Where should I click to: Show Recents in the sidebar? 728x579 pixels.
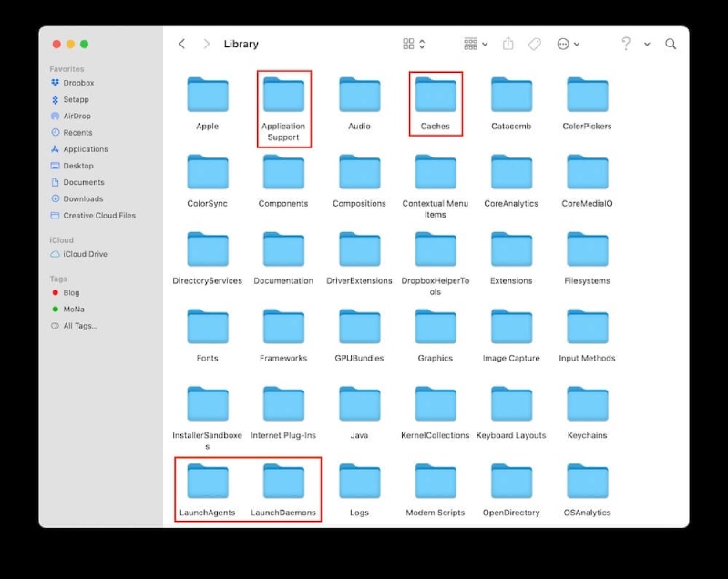click(71, 133)
